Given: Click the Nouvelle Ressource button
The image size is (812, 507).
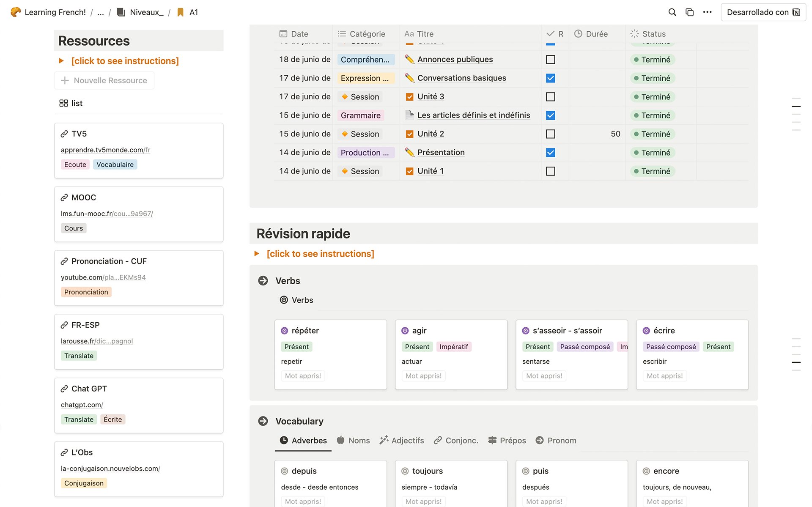Looking at the screenshot, I should (x=104, y=80).
